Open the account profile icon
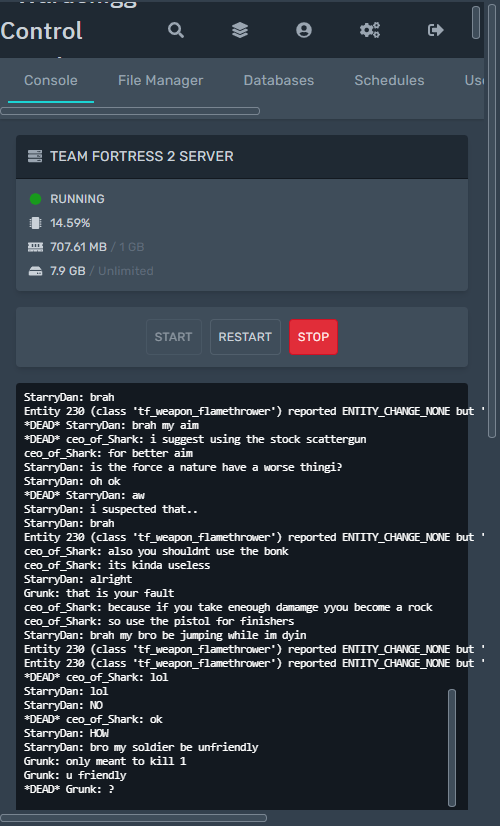This screenshot has height=826, width=500. (x=304, y=30)
